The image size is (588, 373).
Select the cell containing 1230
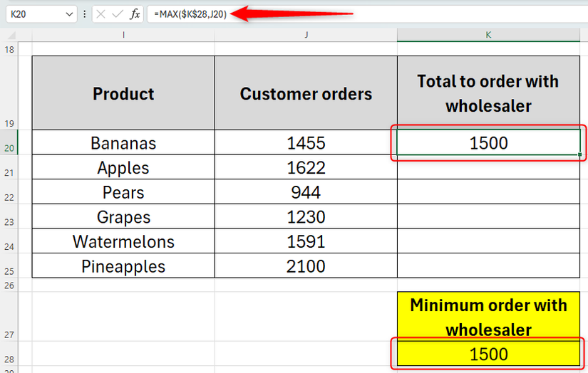click(x=306, y=216)
